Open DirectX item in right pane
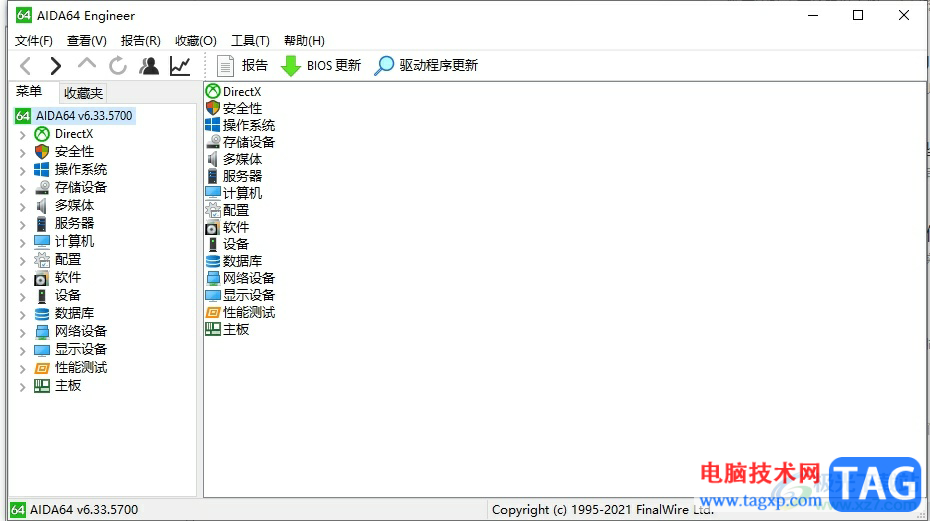Viewport: 930px width, 521px height. point(233,91)
